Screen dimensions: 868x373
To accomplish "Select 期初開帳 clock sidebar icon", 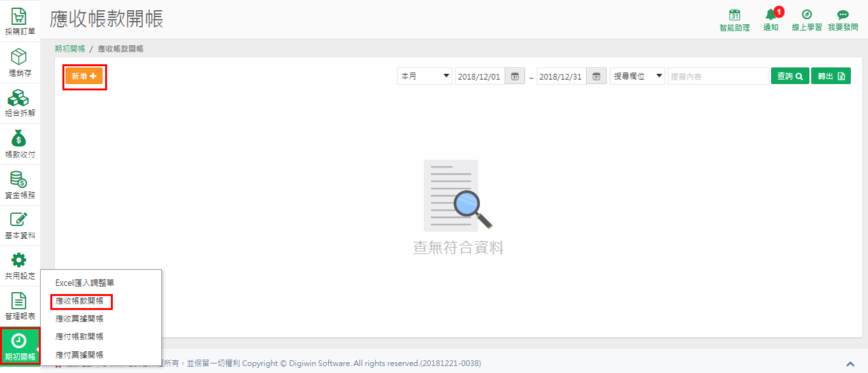I will (20, 346).
